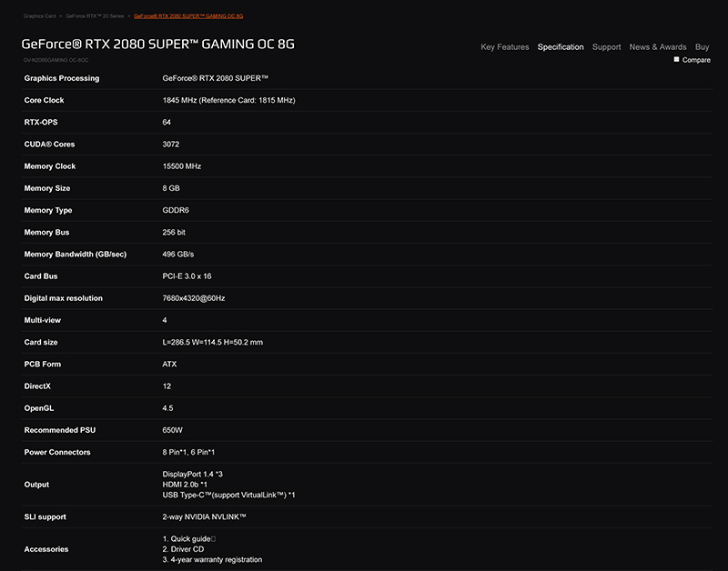Toggle the Compare checkbox
This screenshot has height=571, width=728.
tap(676, 59)
